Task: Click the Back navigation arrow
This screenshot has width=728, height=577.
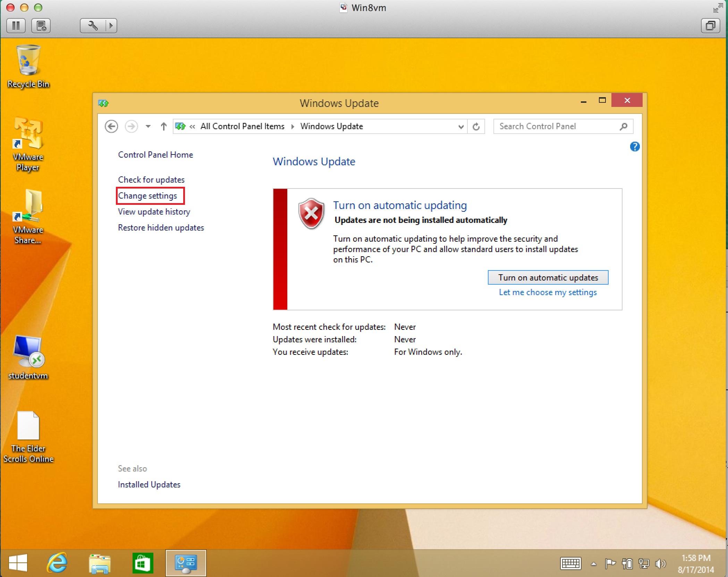Action: (x=111, y=126)
